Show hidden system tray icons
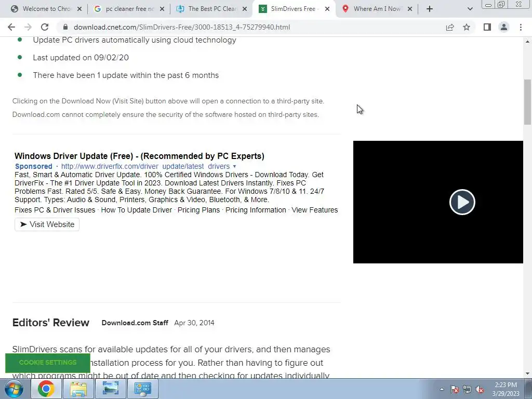Viewport: 532px width, 399px height. pos(442,389)
